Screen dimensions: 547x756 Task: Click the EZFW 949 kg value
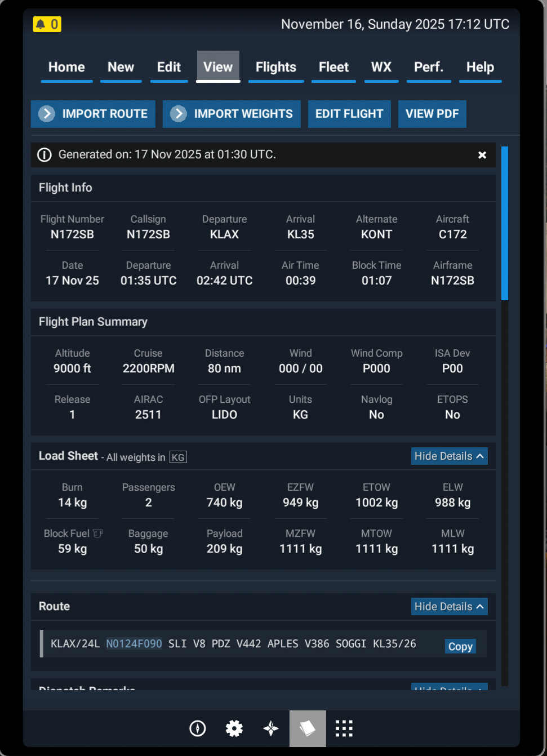tap(301, 502)
